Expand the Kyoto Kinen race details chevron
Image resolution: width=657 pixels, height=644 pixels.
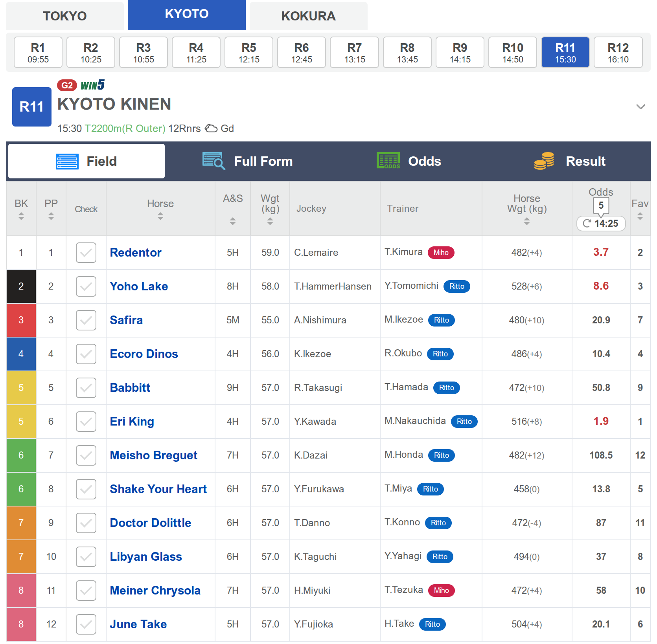640,107
